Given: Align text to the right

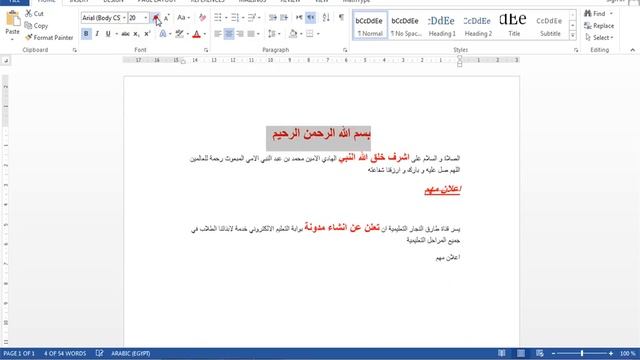Looking at the screenshot, I should [240, 34].
